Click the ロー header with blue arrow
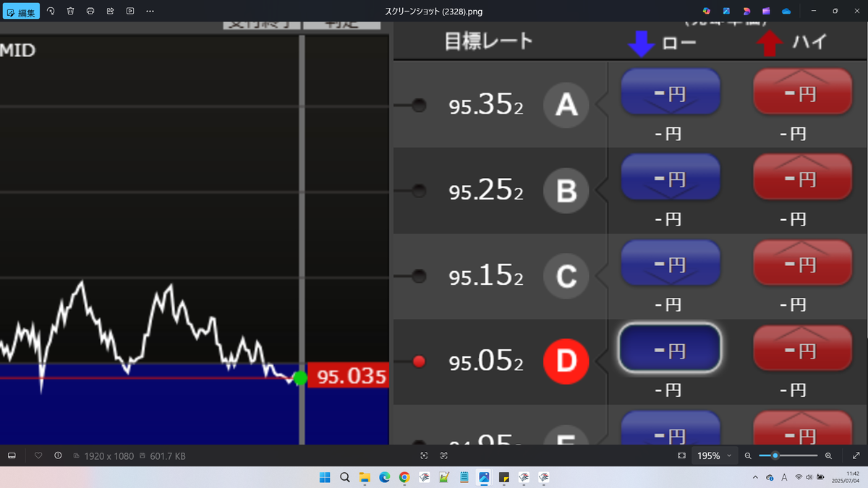Viewport: 868px width, 488px height. click(662, 43)
